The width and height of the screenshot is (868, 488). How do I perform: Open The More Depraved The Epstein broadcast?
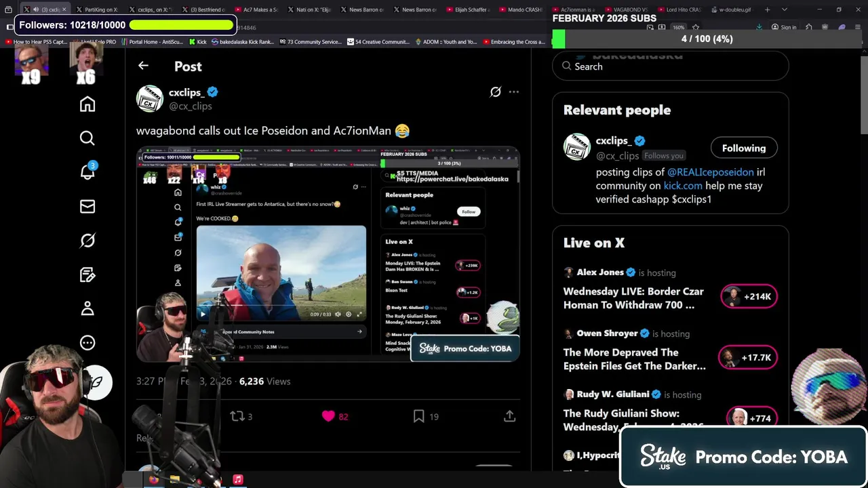coord(635,359)
